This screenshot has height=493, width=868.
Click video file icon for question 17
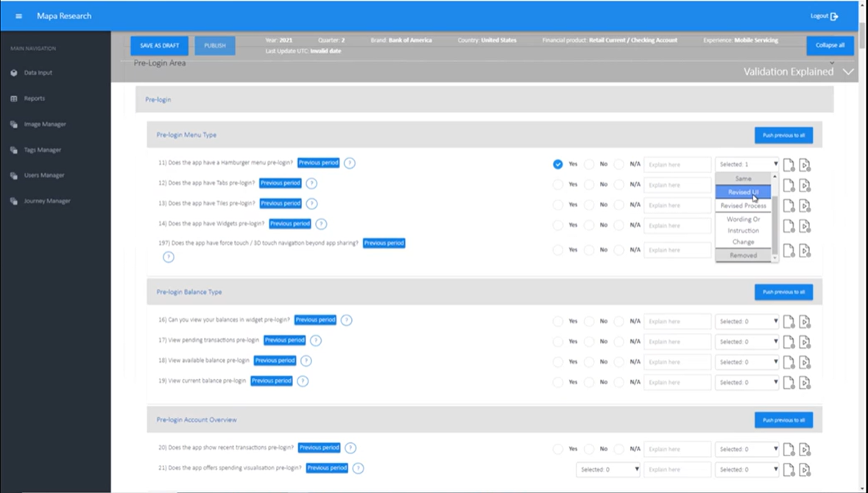coord(805,343)
